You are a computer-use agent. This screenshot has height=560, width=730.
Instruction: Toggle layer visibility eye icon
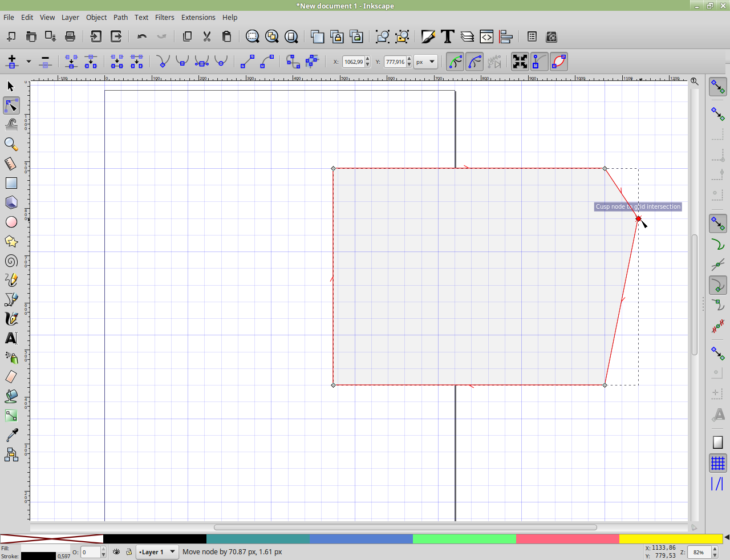click(116, 552)
